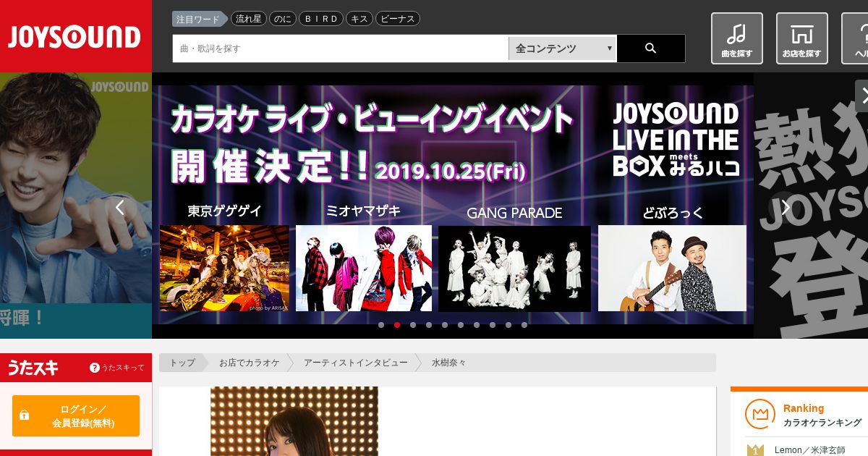The image size is (868, 456).
Task: Open the 水樹奈々 article photo
Action: pyautogui.click(x=294, y=421)
